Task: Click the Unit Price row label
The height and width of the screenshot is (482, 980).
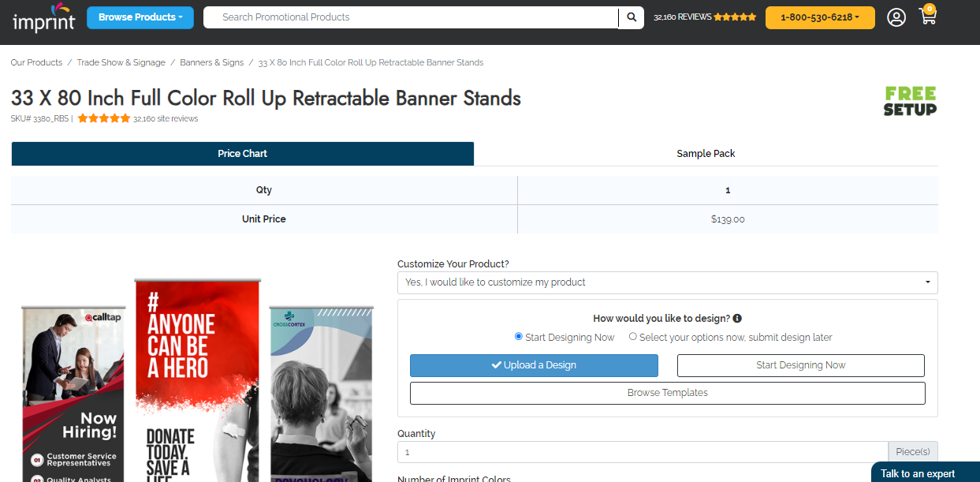Action: [264, 219]
